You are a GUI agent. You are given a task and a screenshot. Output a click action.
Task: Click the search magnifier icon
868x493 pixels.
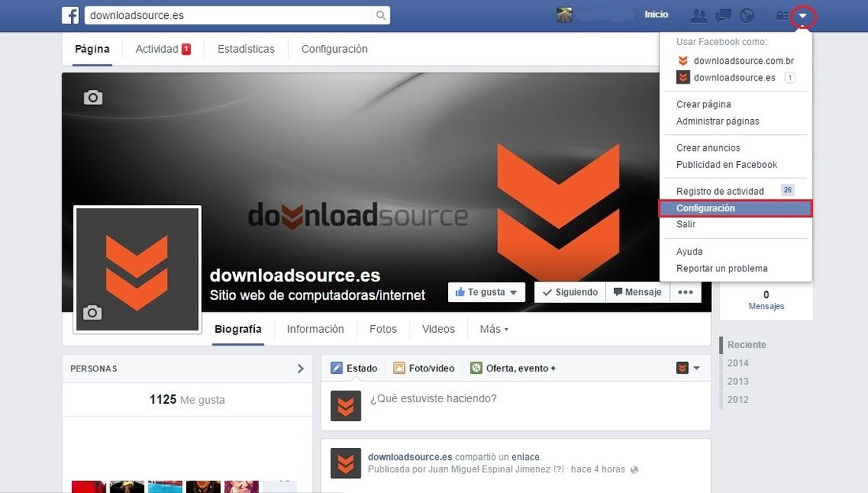pos(381,16)
